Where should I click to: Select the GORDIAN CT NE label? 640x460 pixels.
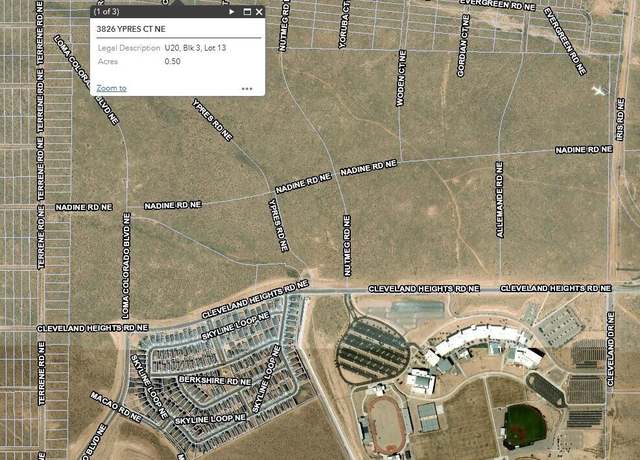point(463,46)
